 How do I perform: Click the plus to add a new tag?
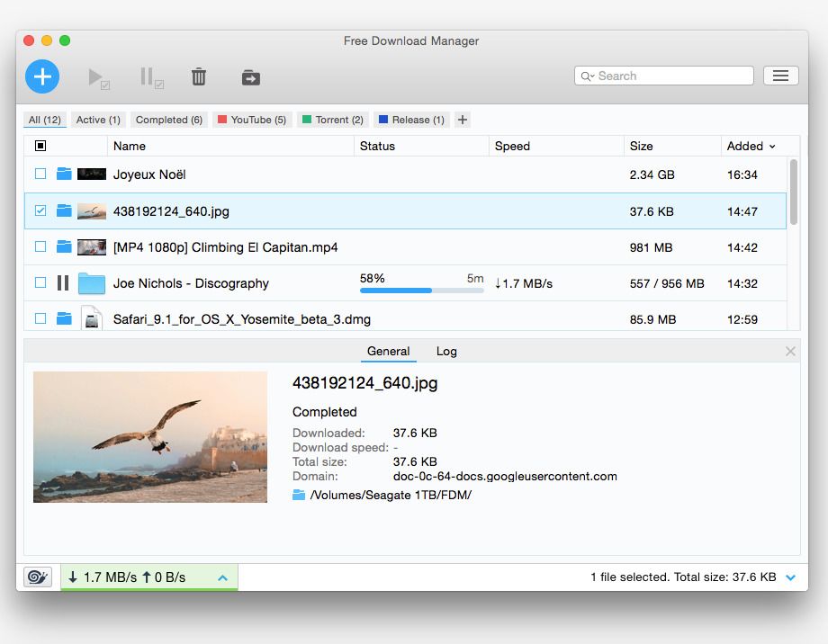pos(462,119)
